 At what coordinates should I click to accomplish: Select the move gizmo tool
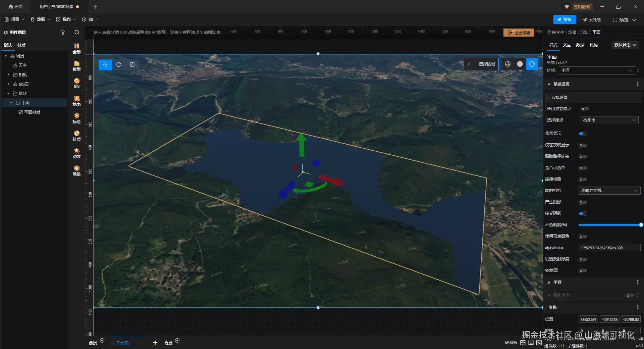[105, 64]
